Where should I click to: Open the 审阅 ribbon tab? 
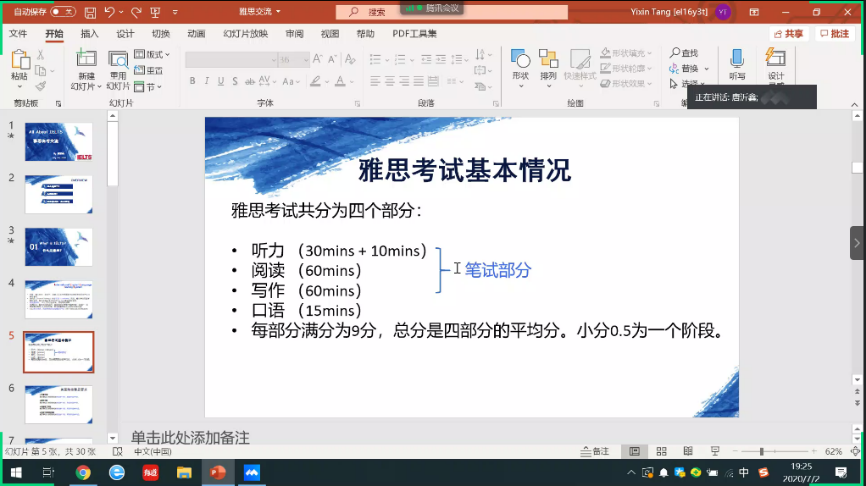(x=294, y=34)
